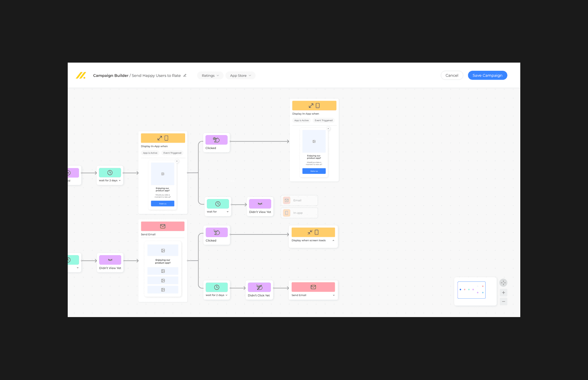Open the App Store dropdown
The image size is (588, 380).
point(240,76)
